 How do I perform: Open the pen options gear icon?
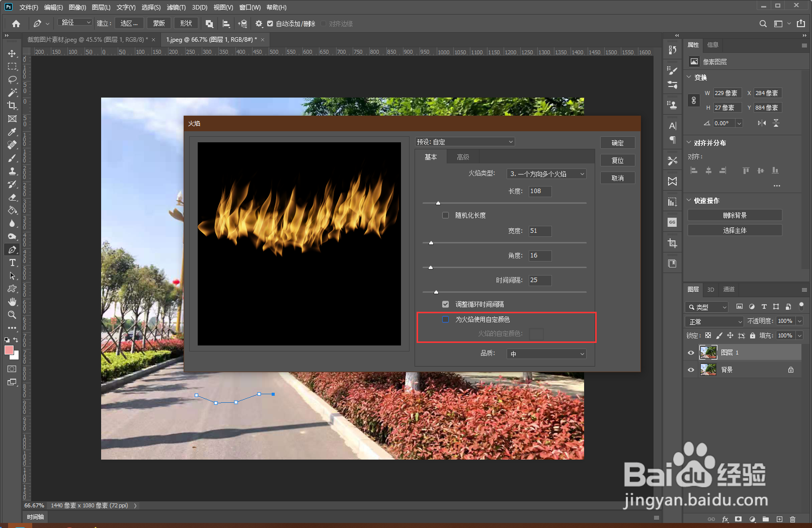[259, 24]
